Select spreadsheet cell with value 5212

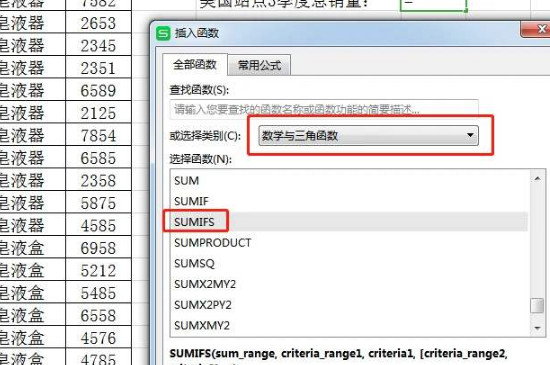pos(98,270)
